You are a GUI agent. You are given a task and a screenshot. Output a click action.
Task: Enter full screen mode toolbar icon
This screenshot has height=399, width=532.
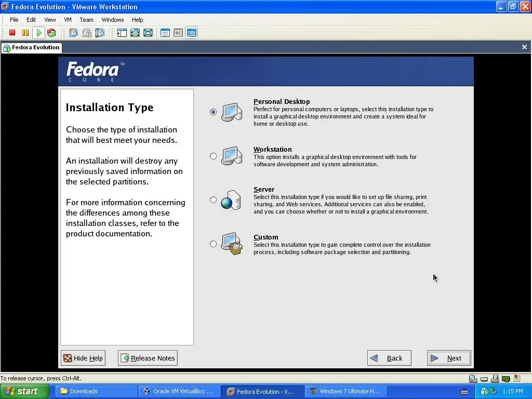click(x=148, y=33)
